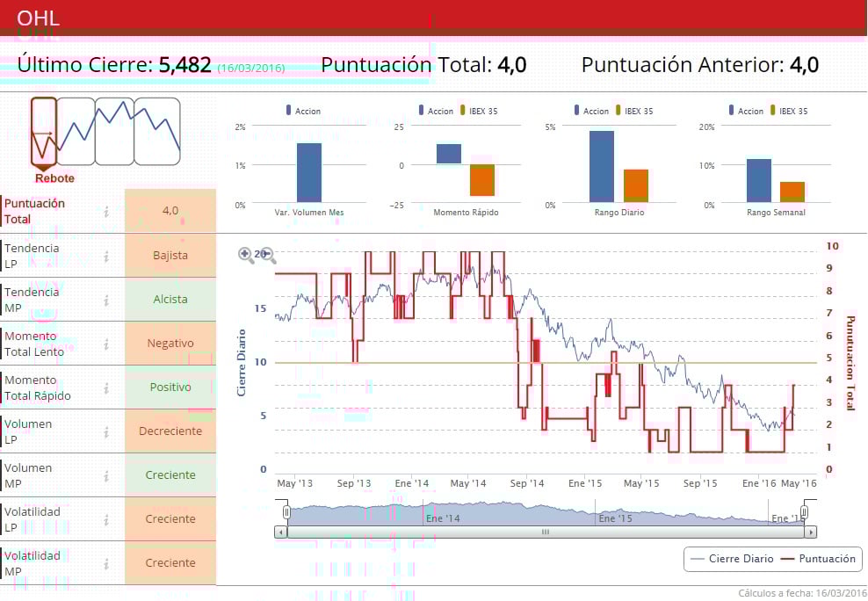Click the zoom-in magnifier on the chart

[246, 255]
